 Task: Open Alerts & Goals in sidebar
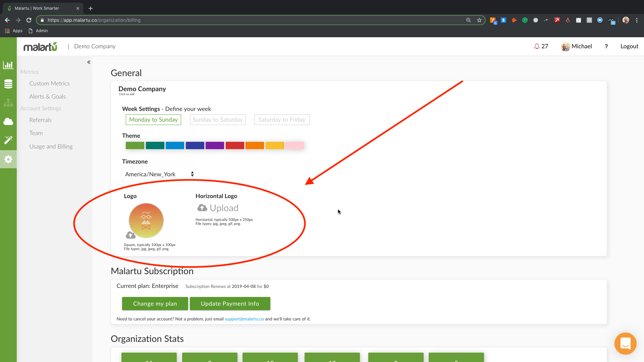click(47, 97)
